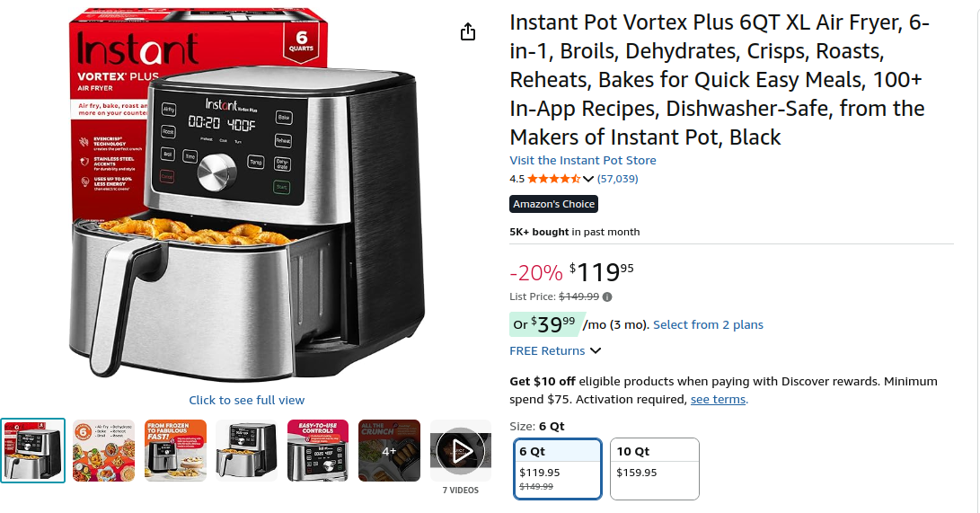Click the main air fryer product image
The image size is (980, 513).
pos(247,194)
